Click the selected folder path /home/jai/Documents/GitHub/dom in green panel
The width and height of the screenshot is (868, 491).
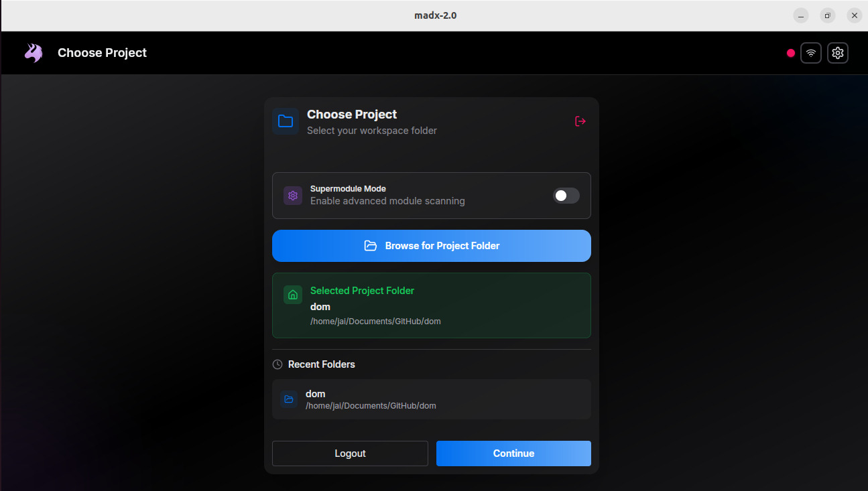(x=375, y=322)
